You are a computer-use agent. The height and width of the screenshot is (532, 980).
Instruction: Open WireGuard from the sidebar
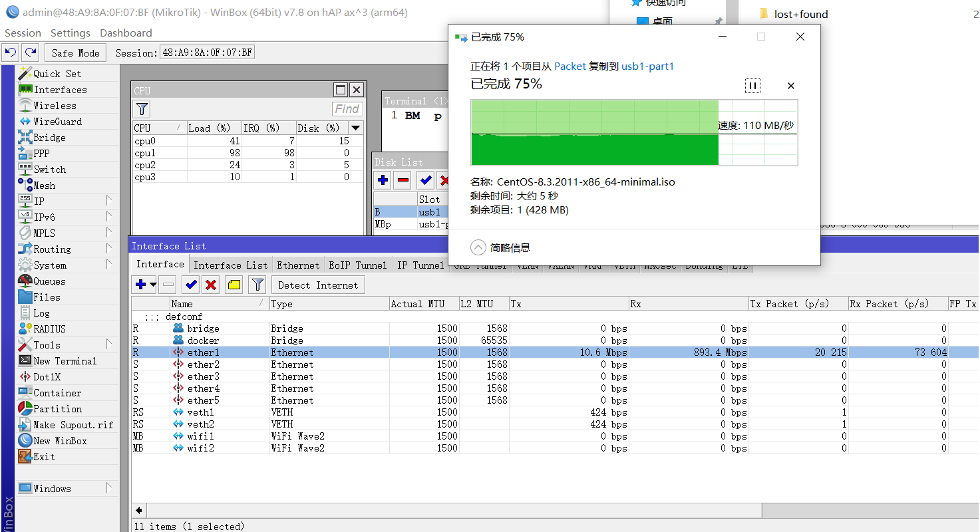click(57, 122)
